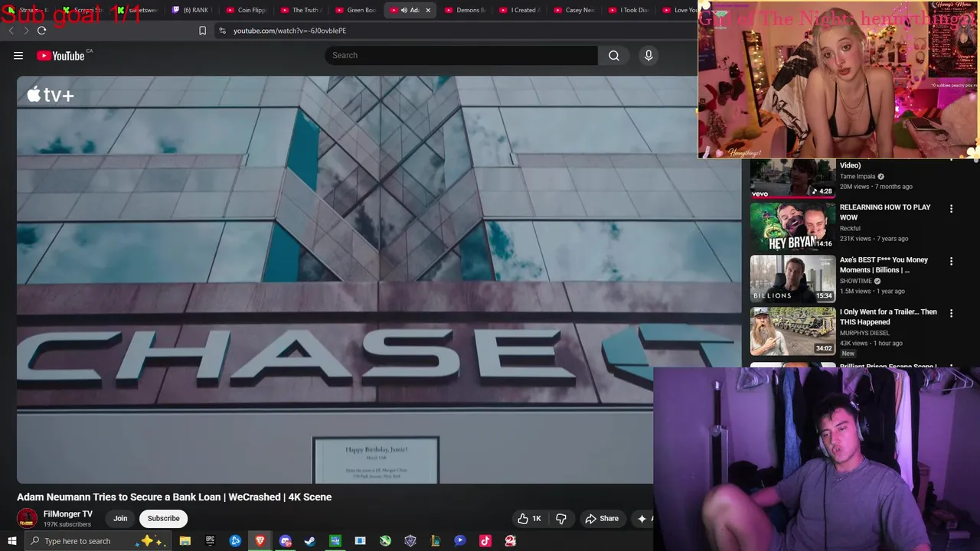Open SHOWTIME channel link
The height and width of the screenshot is (551, 980).
tap(856, 281)
